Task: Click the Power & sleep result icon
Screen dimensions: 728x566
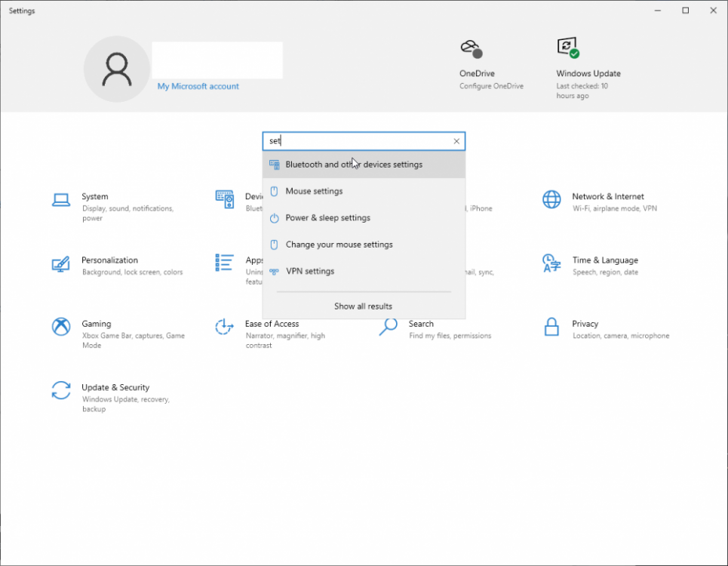Action: 275,218
